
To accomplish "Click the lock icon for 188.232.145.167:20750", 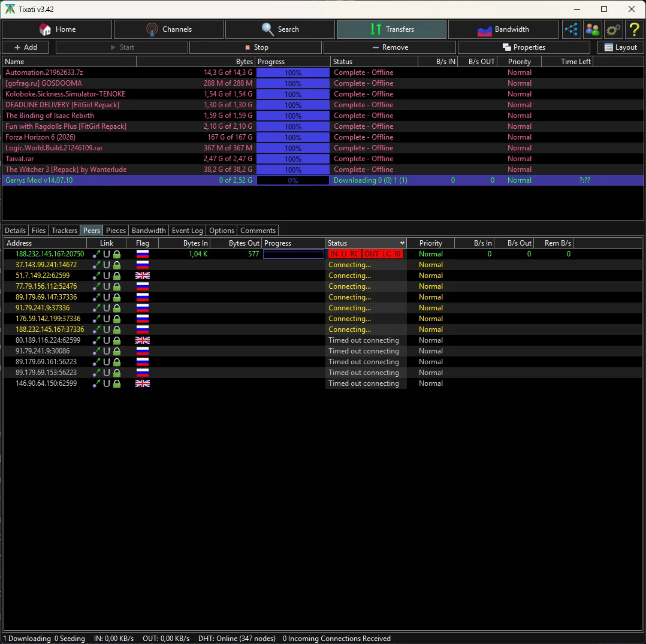I will click(117, 254).
